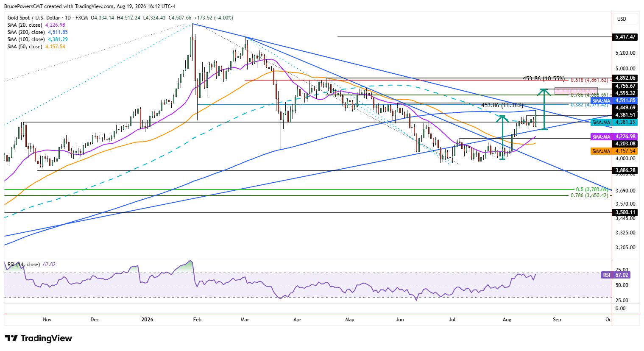Click the SMA (200, close) legend entry
This screenshot has width=644, height=351.
click(x=38, y=32)
